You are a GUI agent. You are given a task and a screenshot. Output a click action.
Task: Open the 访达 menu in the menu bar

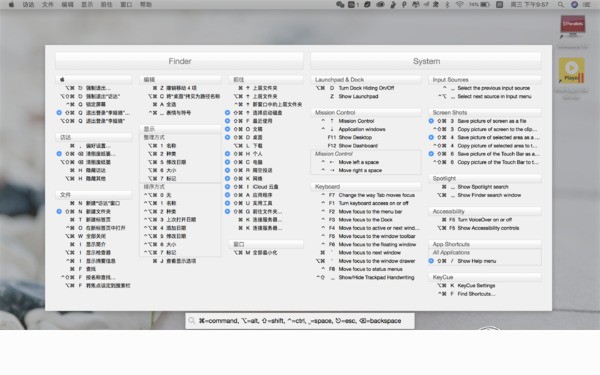coord(28,5)
